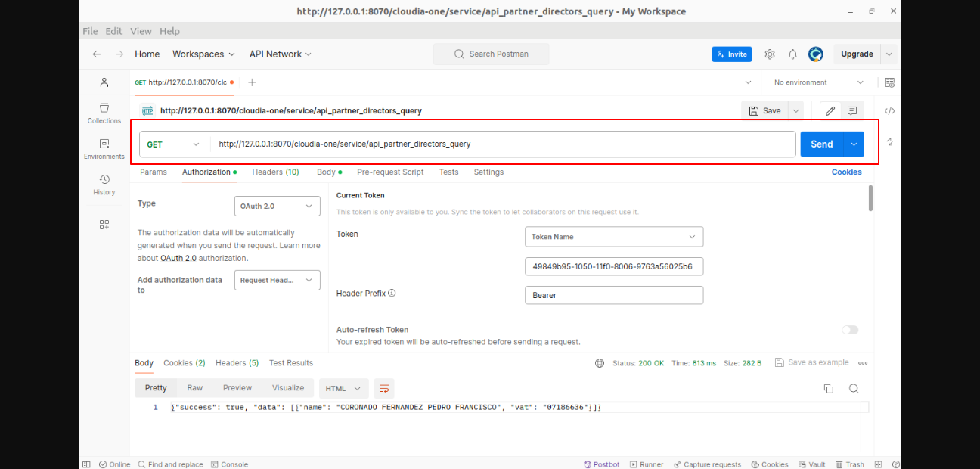Screen dimensions: 980x469
Task: Open Vault in the status bar
Action: (811, 464)
